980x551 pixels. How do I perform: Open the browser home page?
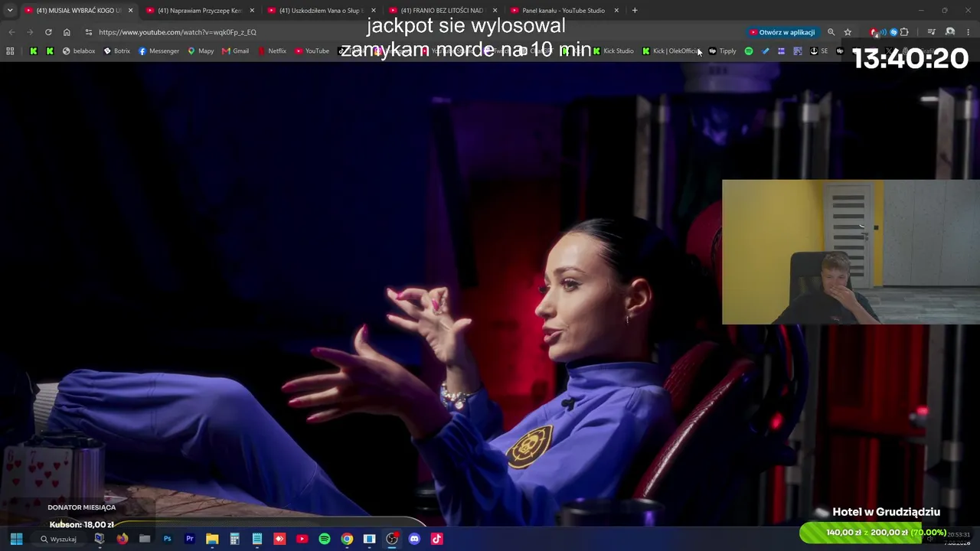67,32
